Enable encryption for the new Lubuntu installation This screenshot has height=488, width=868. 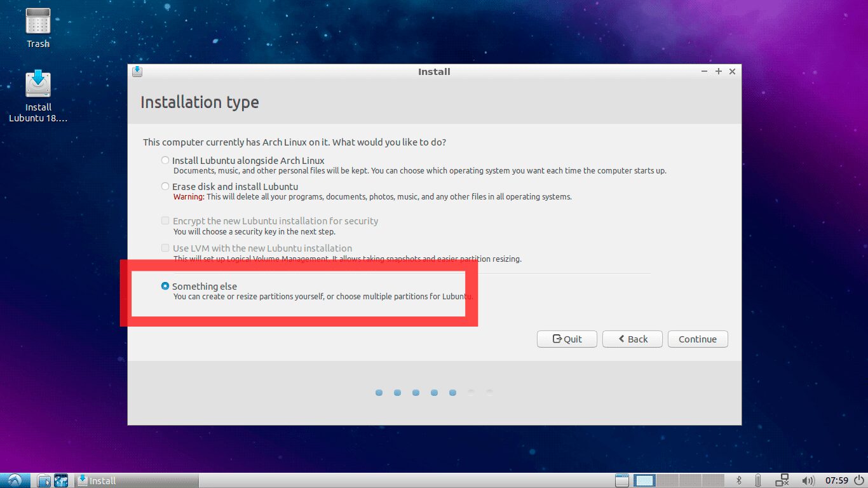165,220
